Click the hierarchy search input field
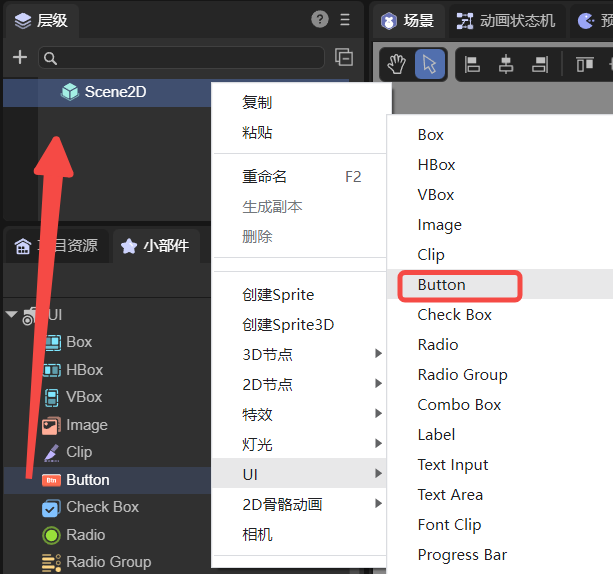Screen dimensions: 613x574 [180, 58]
